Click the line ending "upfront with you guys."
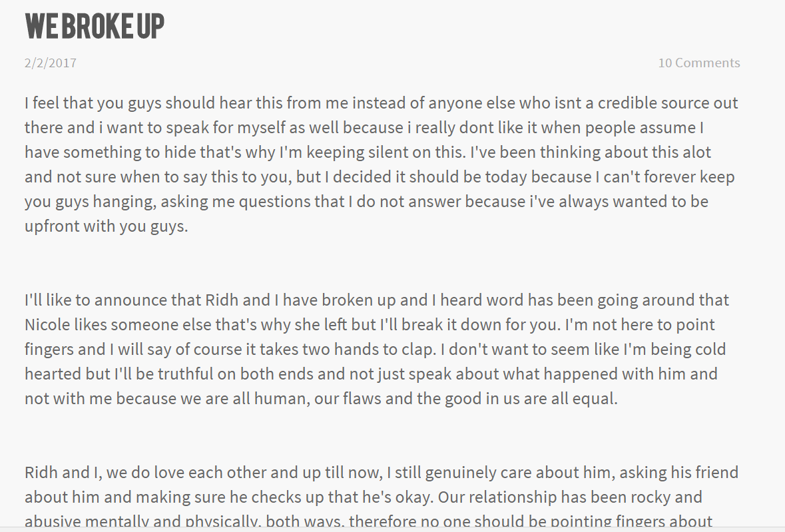This screenshot has width=785, height=532. click(x=107, y=226)
